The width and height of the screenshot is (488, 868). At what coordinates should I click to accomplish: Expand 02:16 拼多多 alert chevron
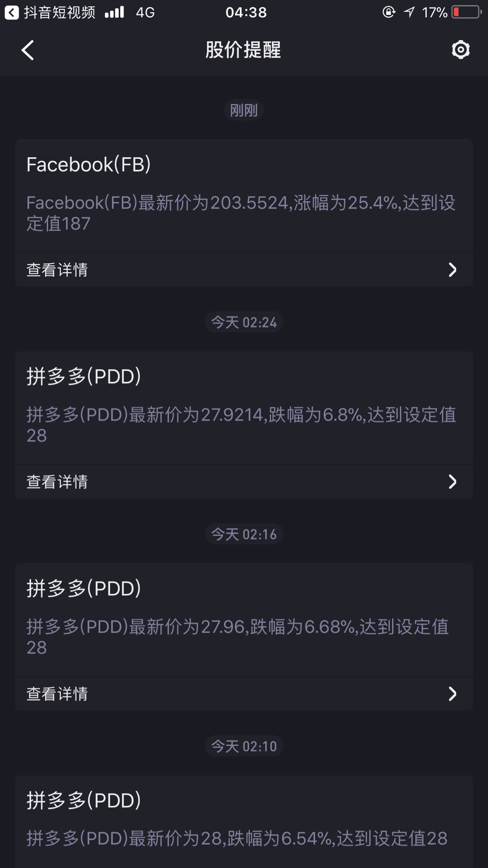point(452,694)
